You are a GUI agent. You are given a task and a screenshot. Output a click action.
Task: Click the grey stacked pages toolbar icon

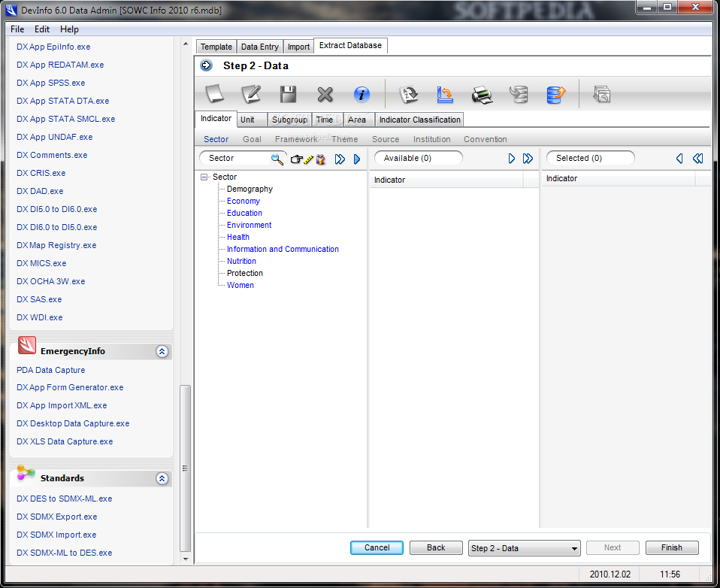(602, 95)
